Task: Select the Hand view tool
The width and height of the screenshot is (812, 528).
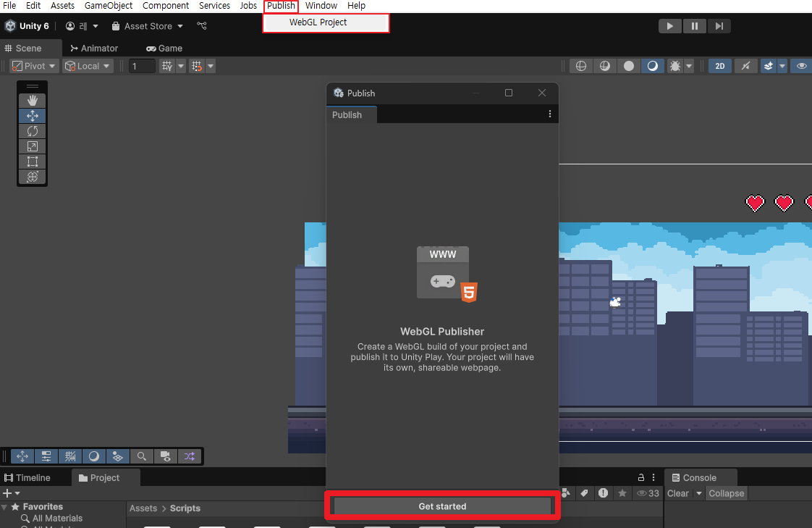Action: coord(32,100)
